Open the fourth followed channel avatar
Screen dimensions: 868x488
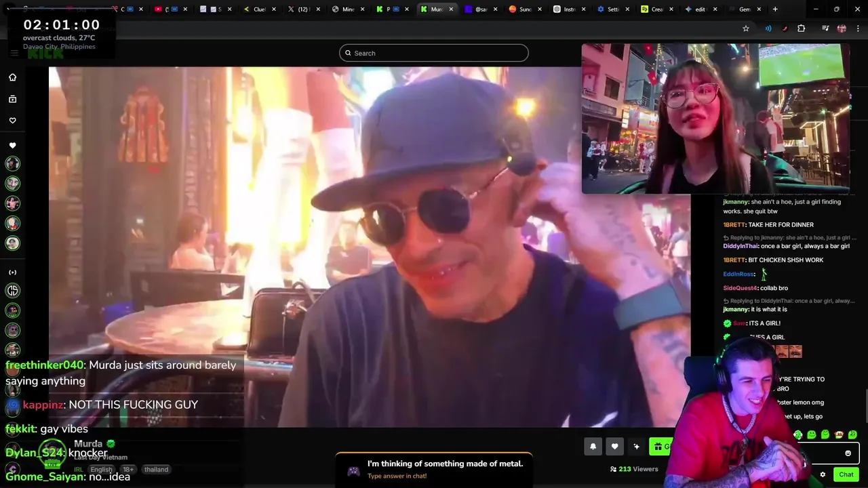(12, 223)
